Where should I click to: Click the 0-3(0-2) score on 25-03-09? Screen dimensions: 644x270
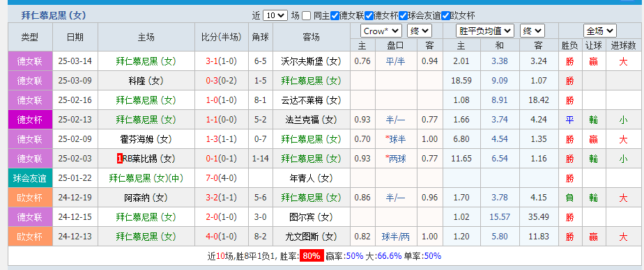point(222,81)
